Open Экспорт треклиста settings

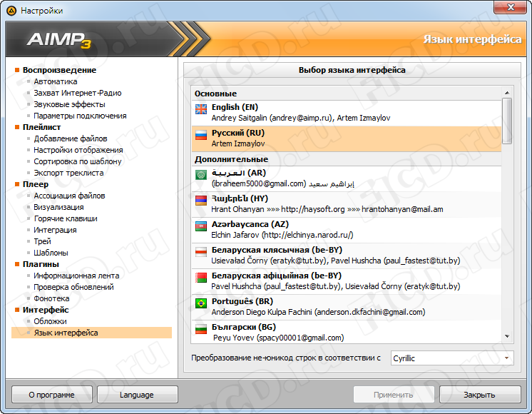click(x=68, y=173)
